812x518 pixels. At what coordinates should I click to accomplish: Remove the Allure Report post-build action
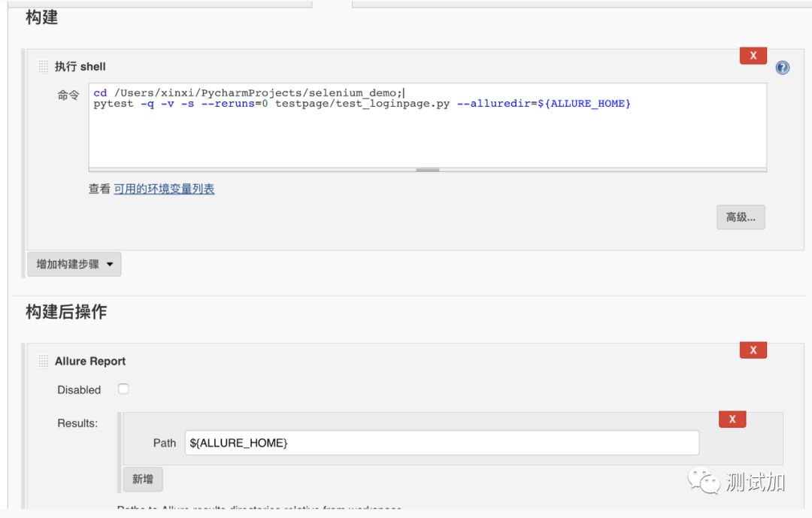tap(753, 350)
